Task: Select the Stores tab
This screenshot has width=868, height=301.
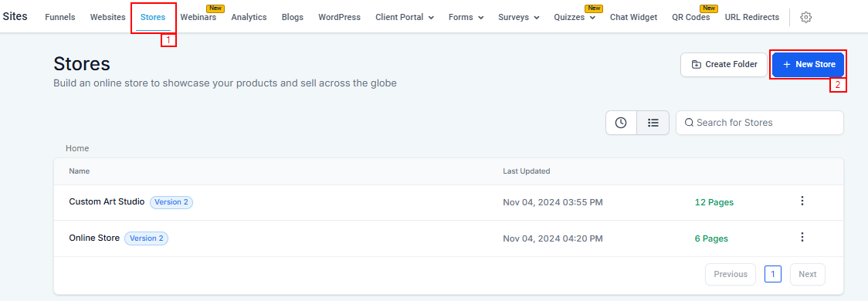Action: click(x=153, y=17)
